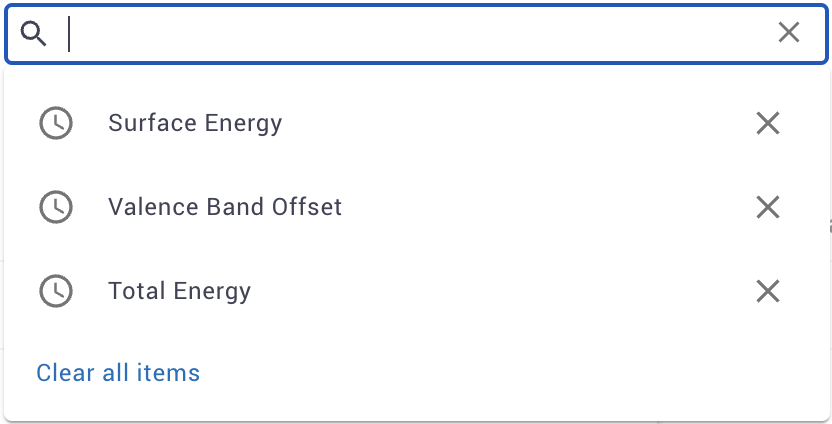The image size is (832, 424).
Task: Click the clock icon beside Total Energy
Action: coord(56,291)
